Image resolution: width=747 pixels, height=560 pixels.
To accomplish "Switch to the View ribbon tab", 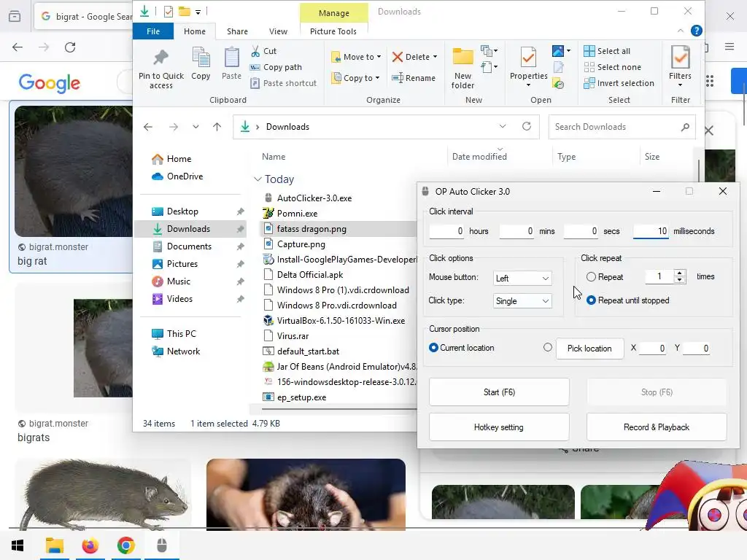I will coord(278,31).
